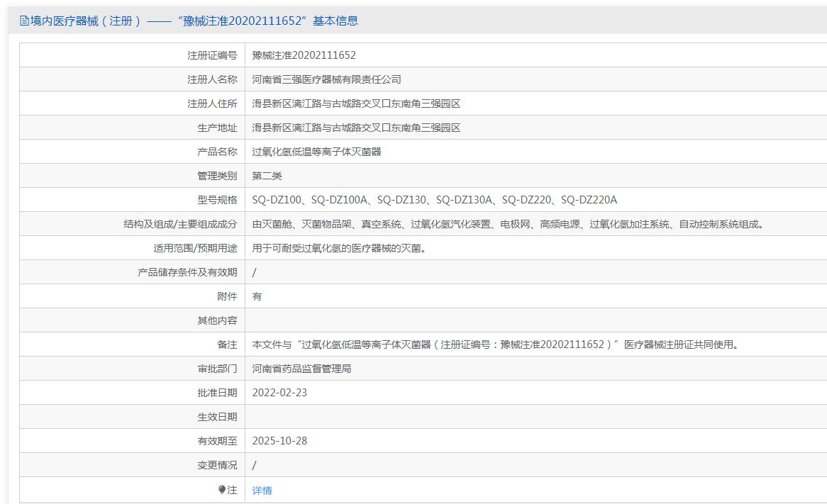Image resolution: width=827 pixels, height=504 pixels.
Task: Select the 附件 label
Action: point(228,296)
